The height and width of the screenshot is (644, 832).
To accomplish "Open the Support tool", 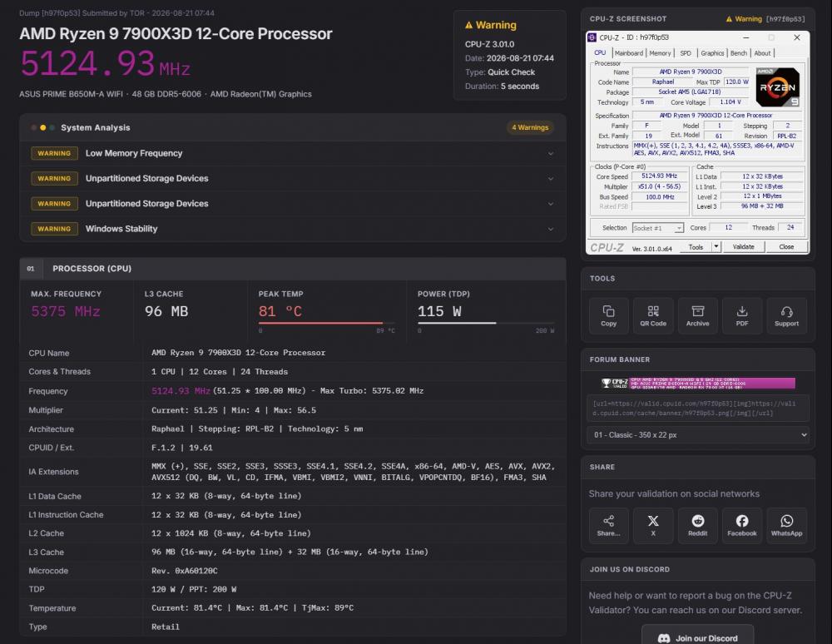I will [x=786, y=315].
